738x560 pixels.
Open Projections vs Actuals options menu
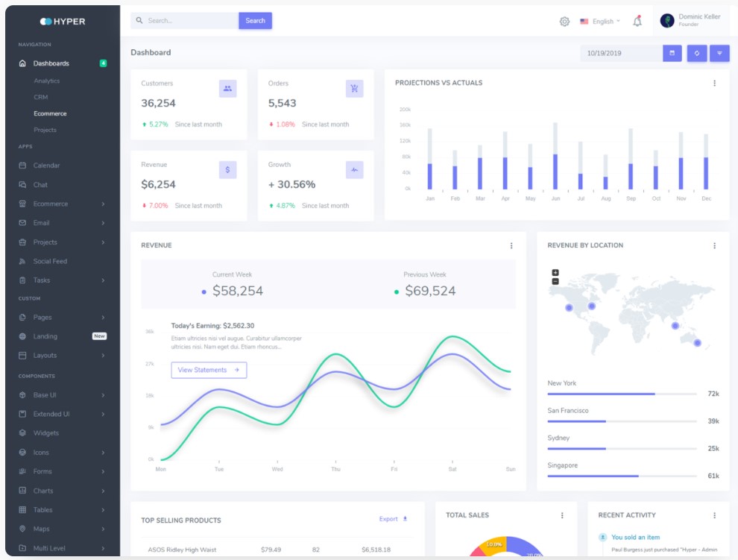click(714, 83)
